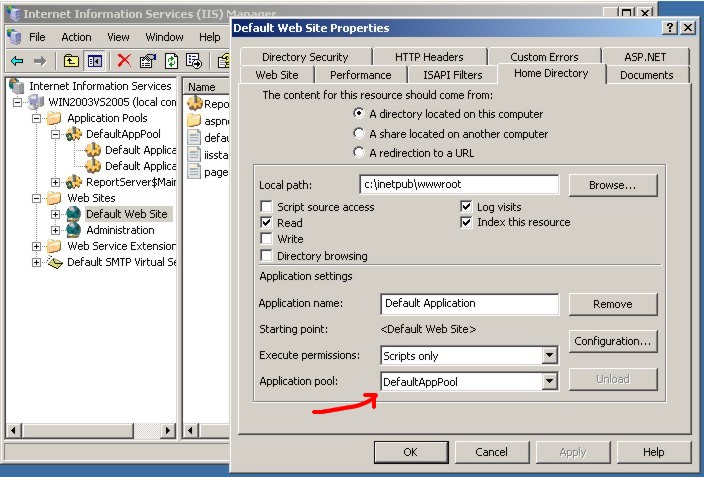Click the Internet Information Services root icon
Viewport: 704px width, 477px height.
tap(17, 85)
